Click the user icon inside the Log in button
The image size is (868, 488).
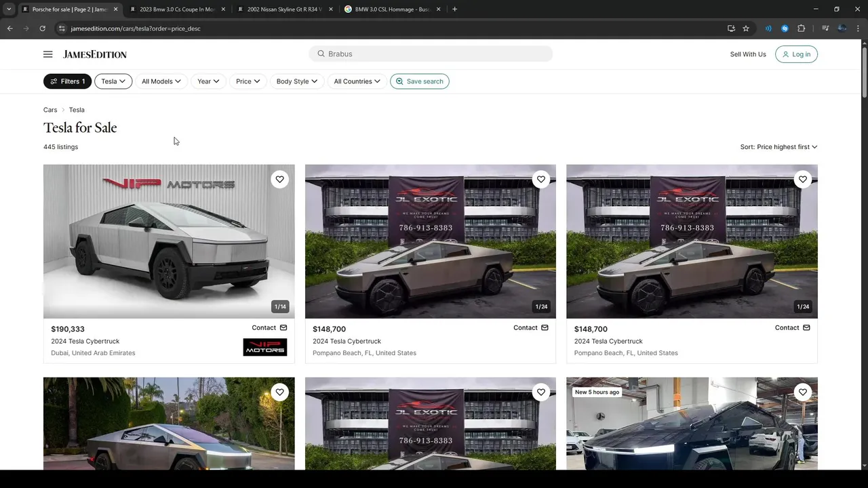point(786,54)
